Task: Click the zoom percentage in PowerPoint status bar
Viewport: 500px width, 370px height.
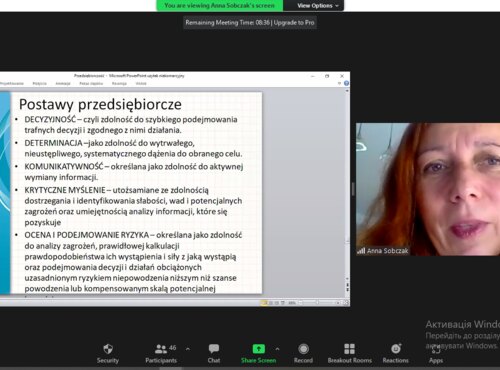Action: [x=292, y=303]
